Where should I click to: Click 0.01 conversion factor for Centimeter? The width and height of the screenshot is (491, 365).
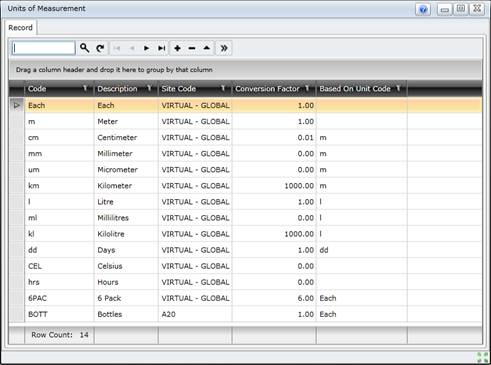pyautogui.click(x=274, y=138)
